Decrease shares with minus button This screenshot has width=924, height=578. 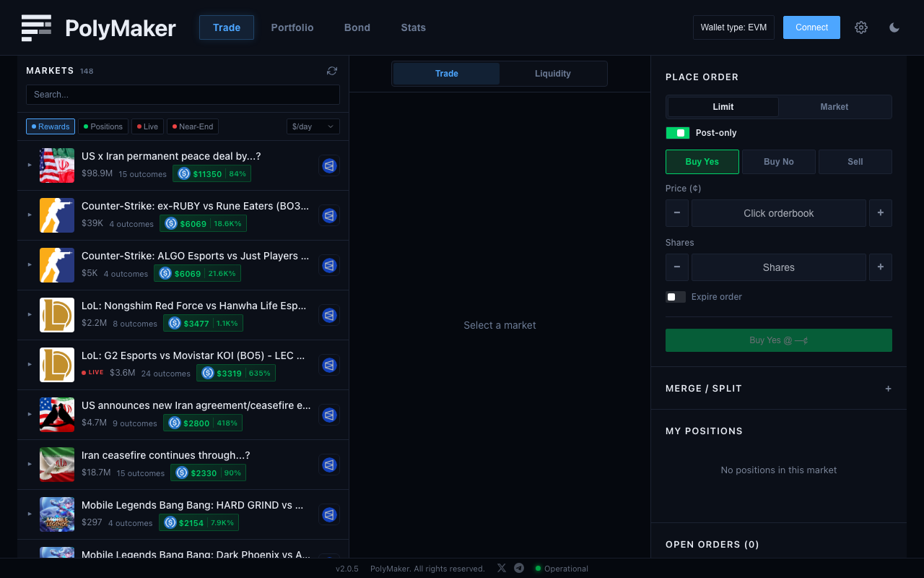click(x=676, y=267)
